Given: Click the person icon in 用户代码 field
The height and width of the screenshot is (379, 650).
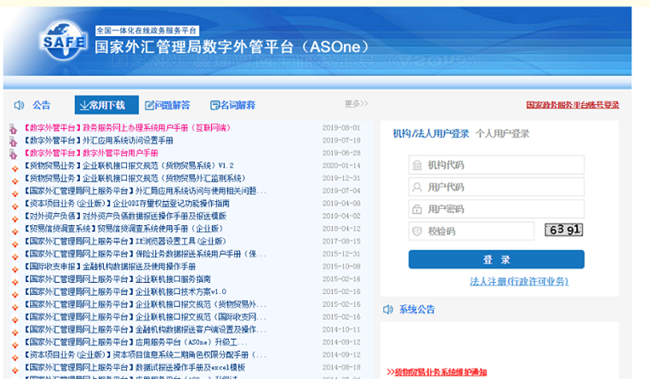Looking at the screenshot, I should click(417, 187).
